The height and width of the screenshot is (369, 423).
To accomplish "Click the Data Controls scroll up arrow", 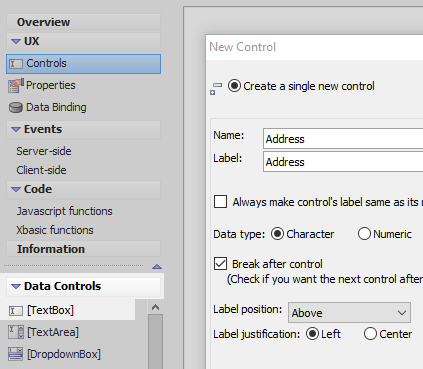I will click(x=155, y=307).
